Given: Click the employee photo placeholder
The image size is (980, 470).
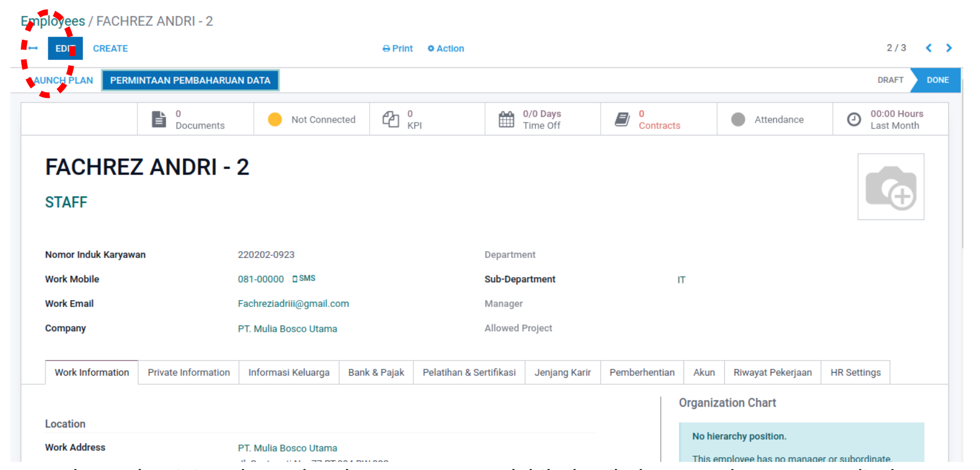Looking at the screenshot, I should [890, 187].
